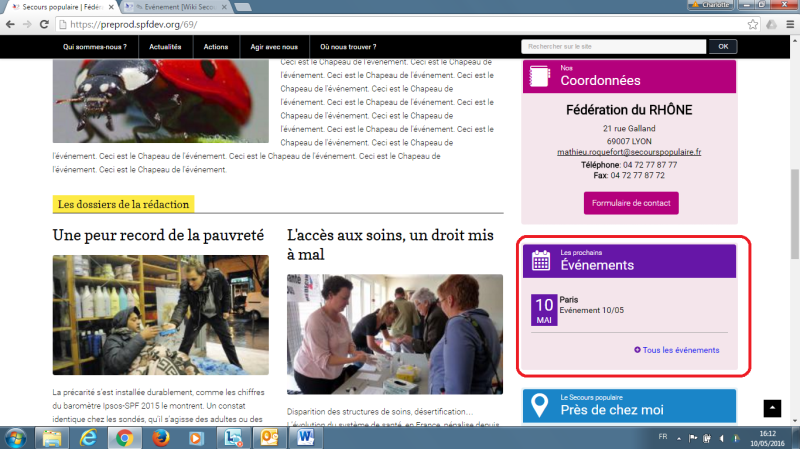Click the Coordonnées notebook icon
Viewport: 800px width, 449px height.
pos(540,77)
